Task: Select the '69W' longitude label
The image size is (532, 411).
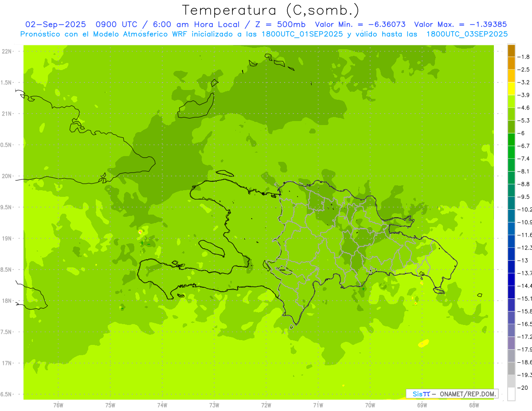Action: pyautogui.click(x=422, y=405)
